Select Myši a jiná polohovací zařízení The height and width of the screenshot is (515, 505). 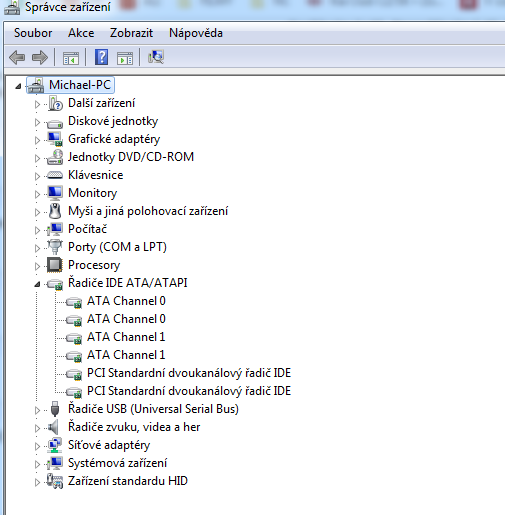148,211
